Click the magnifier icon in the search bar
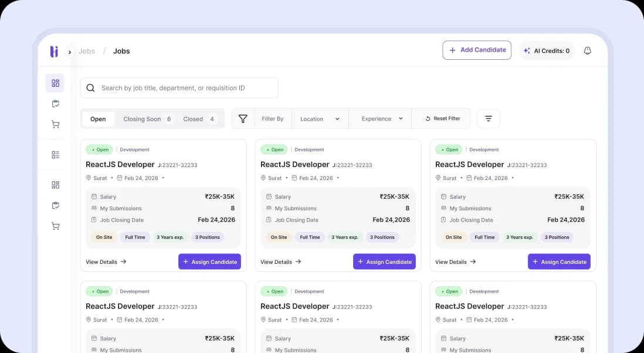The width and height of the screenshot is (644, 353). (x=90, y=88)
